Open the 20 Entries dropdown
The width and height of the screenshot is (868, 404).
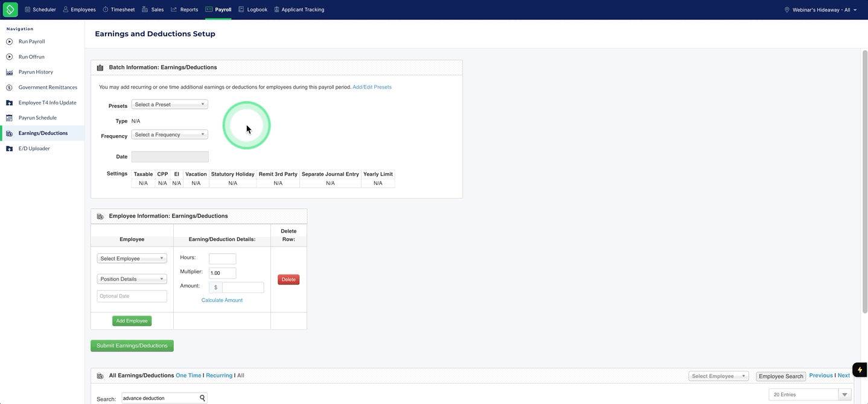(x=810, y=394)
